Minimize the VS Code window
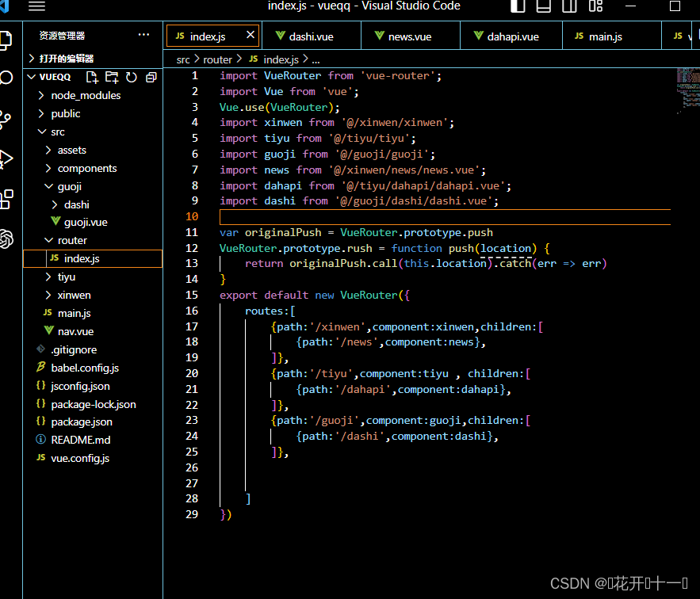Image resolution: width=700 pixels, height=599 pixels. tap(630, 6)
